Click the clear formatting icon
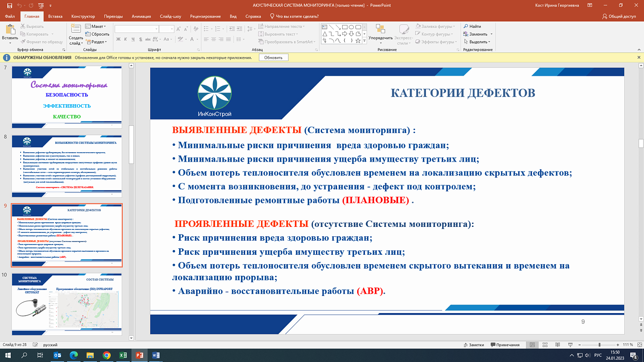The height and width of the screenshot is (362, 644). click(196, 29)
